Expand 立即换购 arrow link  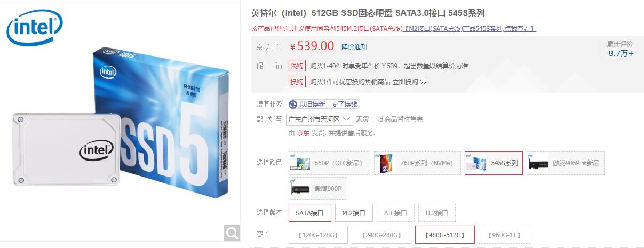409,82
